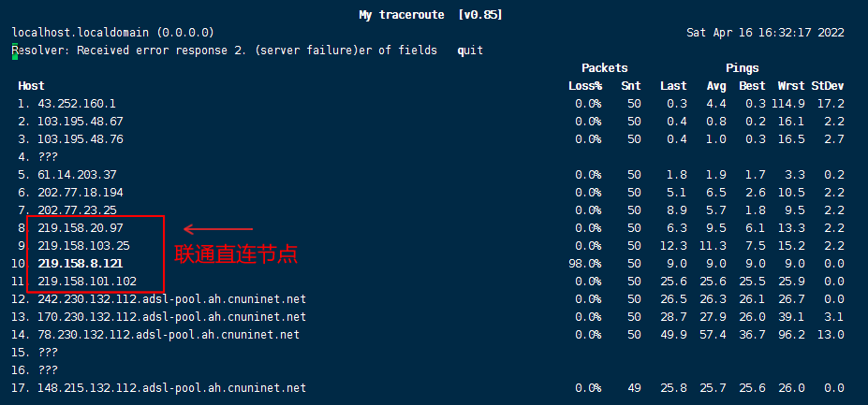Select hop 17 host 148.215.132.112.adsl-pool.ah.cnuninet.net
The image size is (868, 405).
[x=171, y=388]
